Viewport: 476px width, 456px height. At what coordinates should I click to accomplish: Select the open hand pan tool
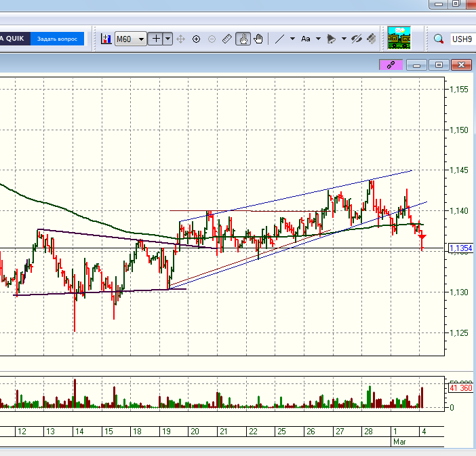click(258, 39)
